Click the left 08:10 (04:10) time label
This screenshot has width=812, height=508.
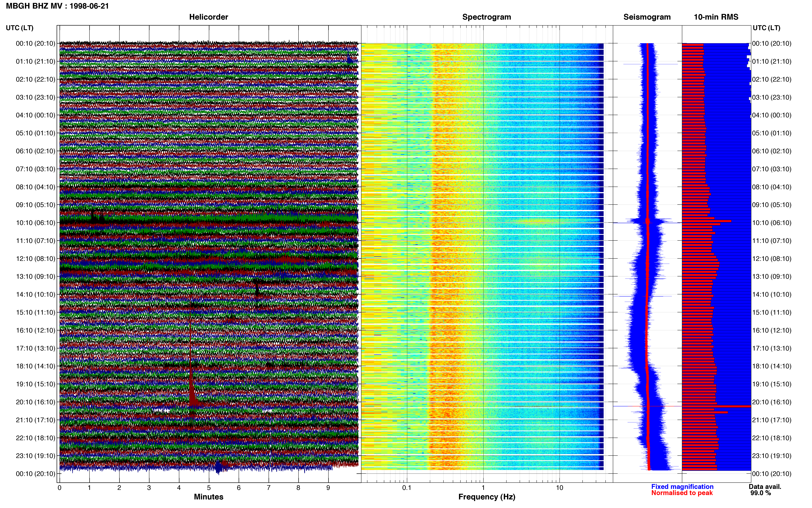36,187
